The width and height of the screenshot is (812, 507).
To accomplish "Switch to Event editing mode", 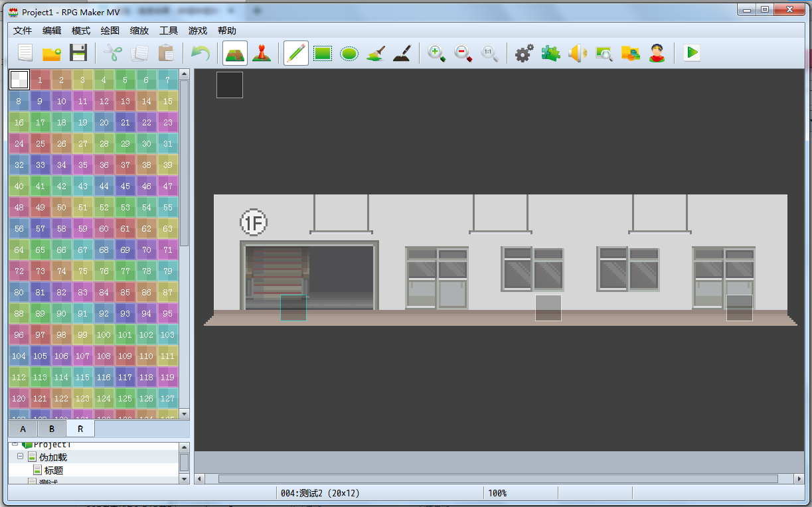I will pos(262,53).
